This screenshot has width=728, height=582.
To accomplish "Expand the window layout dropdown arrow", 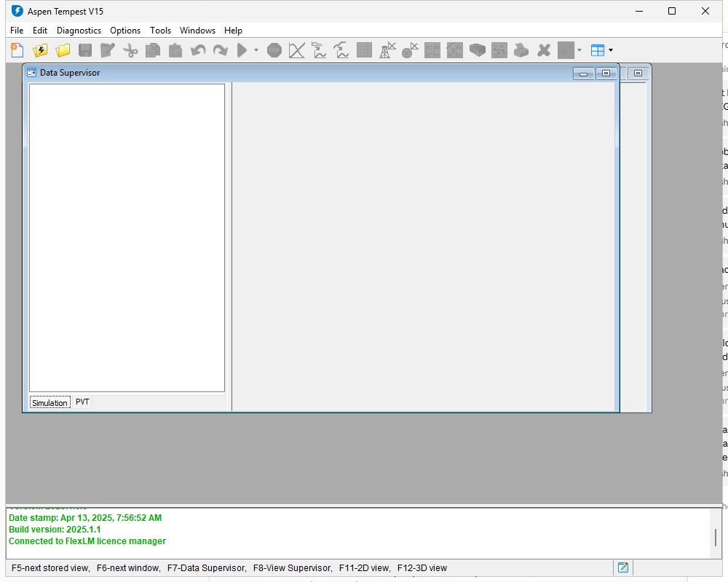I will point(611,50).
